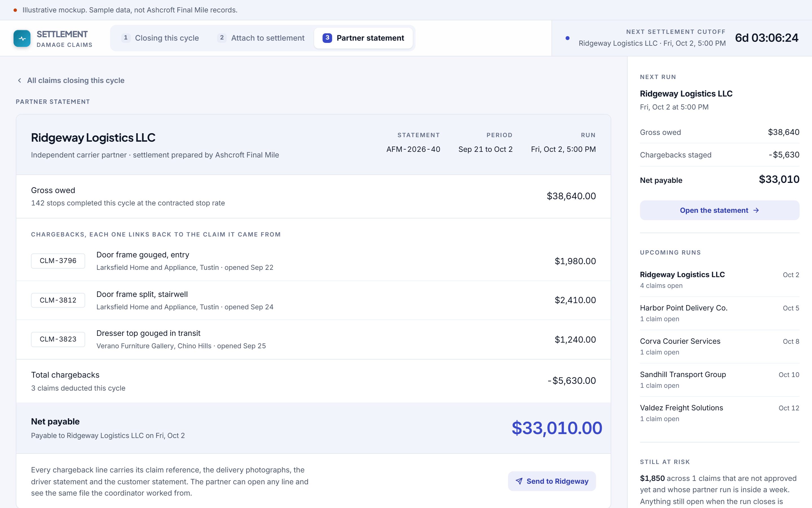Go back to All claims closing this cycle
The image size is (812, 508).
click(x=71, y=81)
